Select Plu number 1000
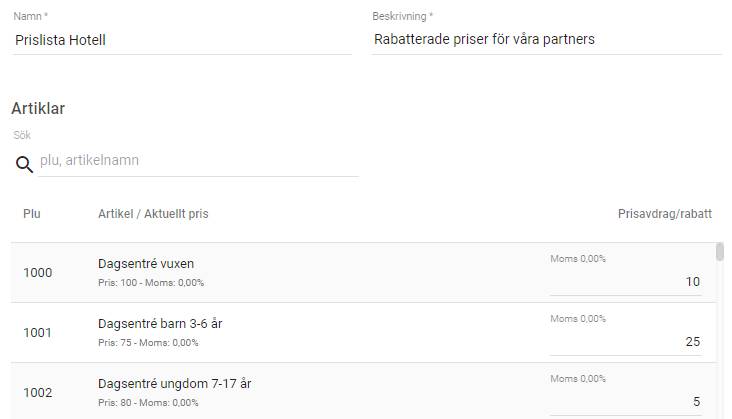Image resolution: width=732 pixels, height=419 pixels. click(38, 272)
